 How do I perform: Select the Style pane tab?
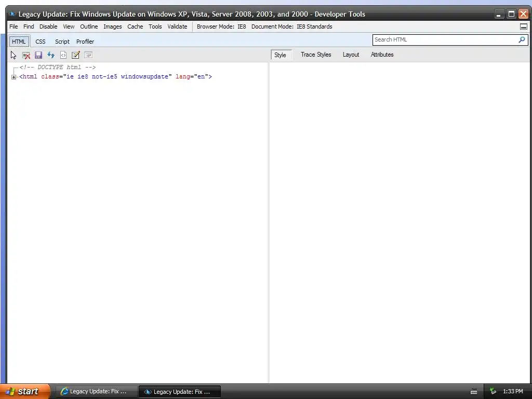point(280,55)
